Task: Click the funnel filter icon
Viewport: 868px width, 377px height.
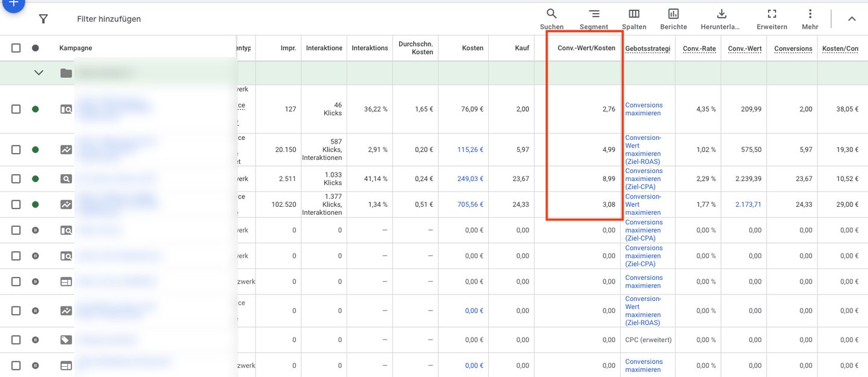Action: [x=43, y=19]
